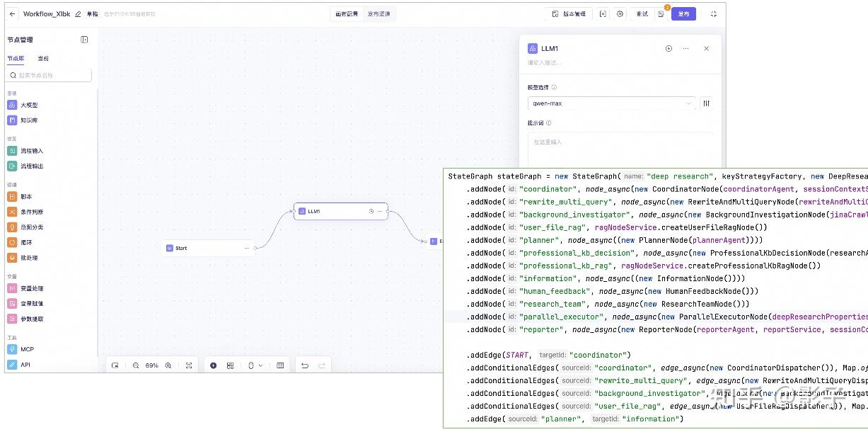
Task: Select the 变量处理 node icon
Action: (x=12, y=288)
